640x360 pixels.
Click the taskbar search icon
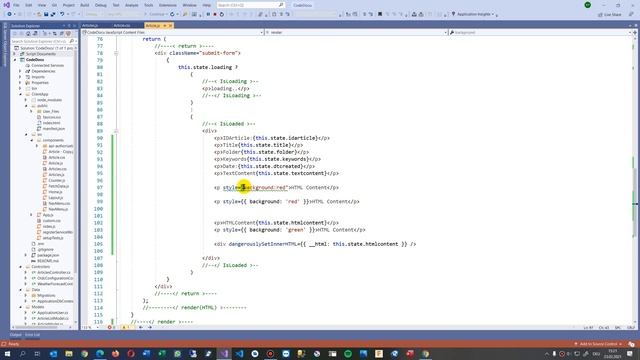pyautogui.click(x=22, y=353)
